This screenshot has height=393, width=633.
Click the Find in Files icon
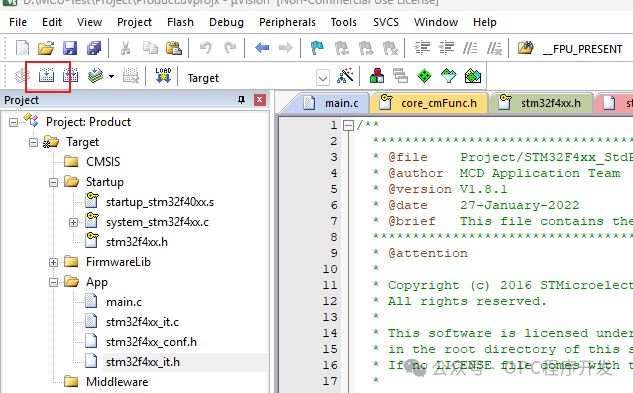click(x=526, y=48)
